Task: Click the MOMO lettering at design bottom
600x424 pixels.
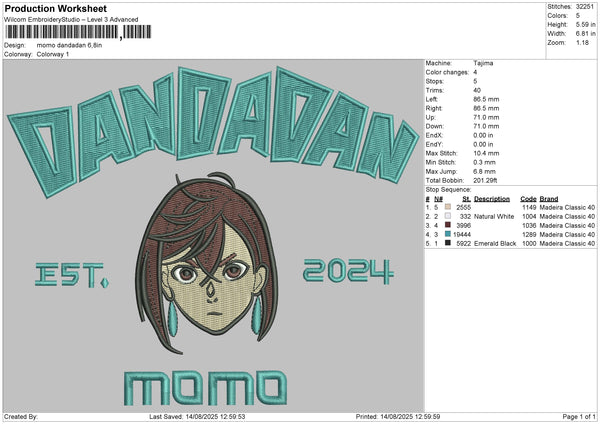Action: click(205, 388)
